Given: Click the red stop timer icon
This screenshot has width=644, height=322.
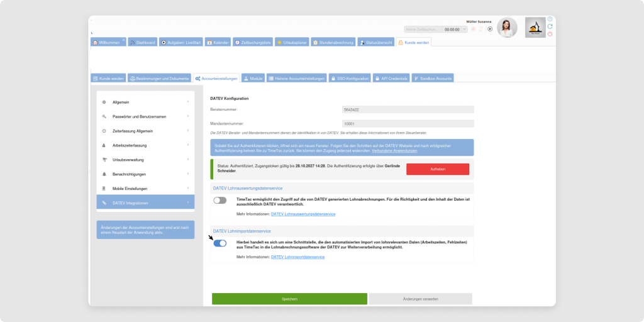Looking at the screenshot, I should tap(473, 29).
